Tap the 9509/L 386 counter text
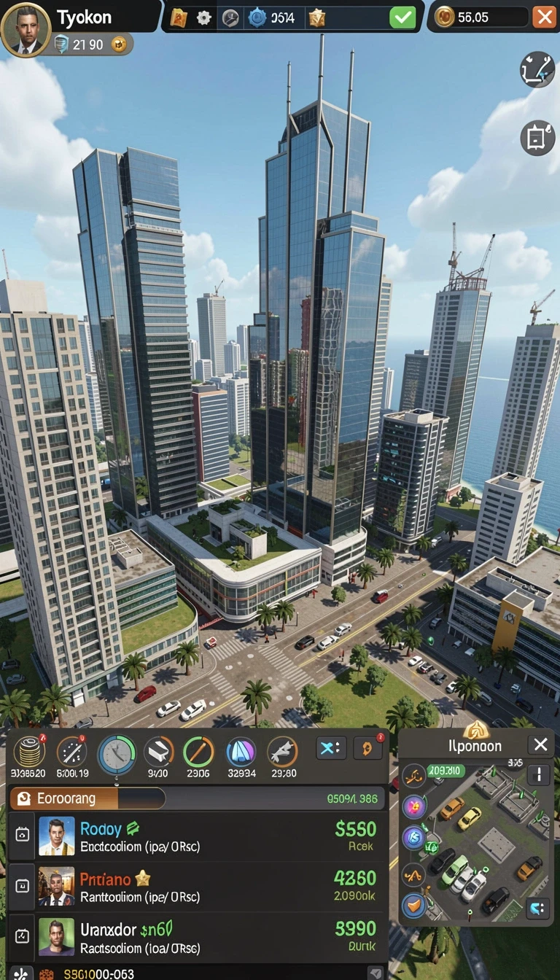The width and height of the screenshot is (560, 980). coord(353,798)
